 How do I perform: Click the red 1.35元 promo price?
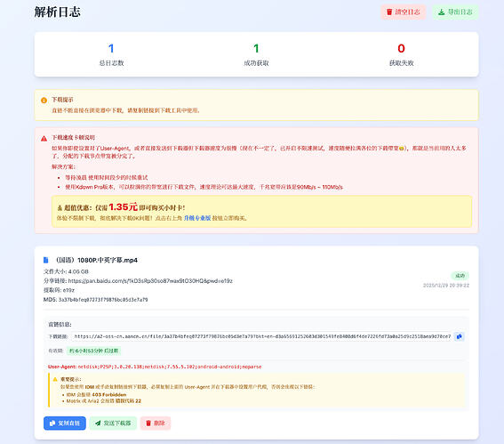pyautogui.click(x=123, y=207)
